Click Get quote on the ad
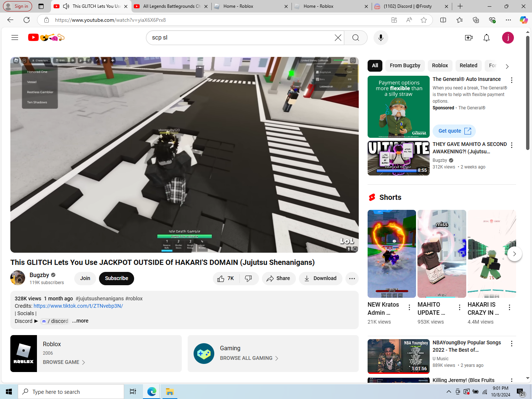Screen dimensions: 532x399 point(454,131)
